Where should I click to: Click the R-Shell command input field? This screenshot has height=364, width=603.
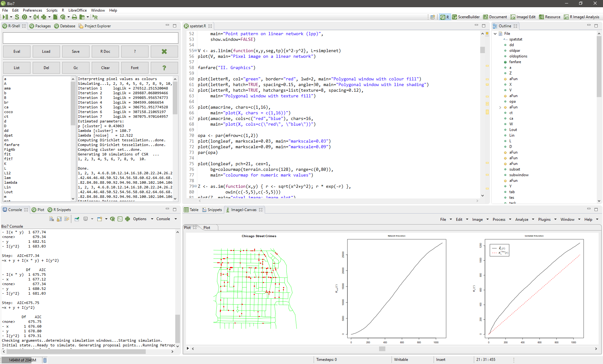(x=90, y=38)
